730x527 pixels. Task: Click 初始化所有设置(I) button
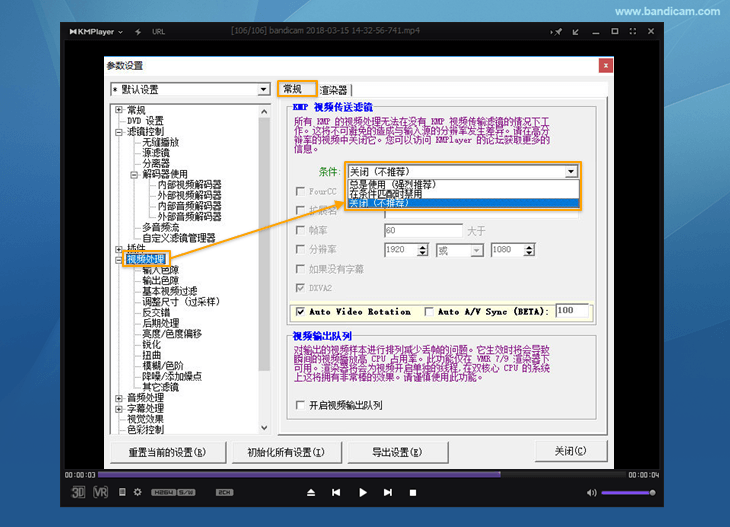tap(286, 452)
